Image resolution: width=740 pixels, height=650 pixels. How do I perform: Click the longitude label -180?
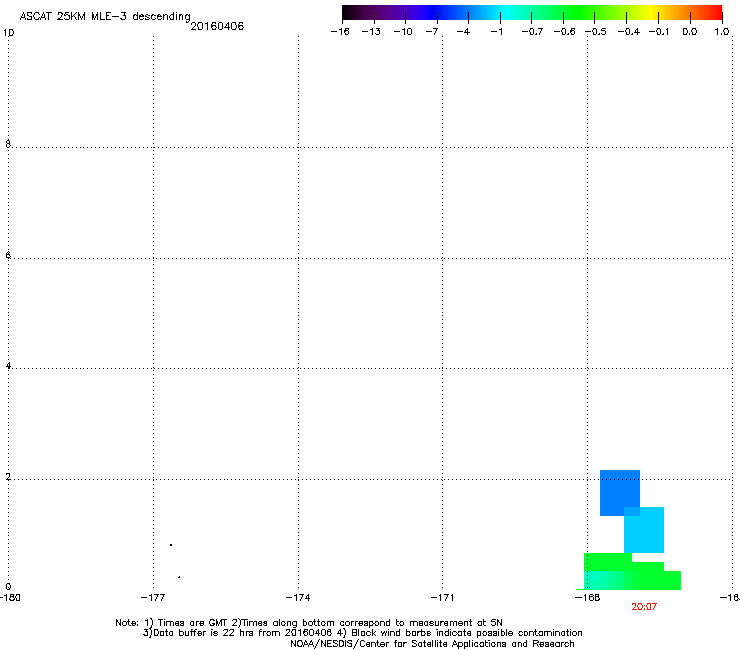10,598
